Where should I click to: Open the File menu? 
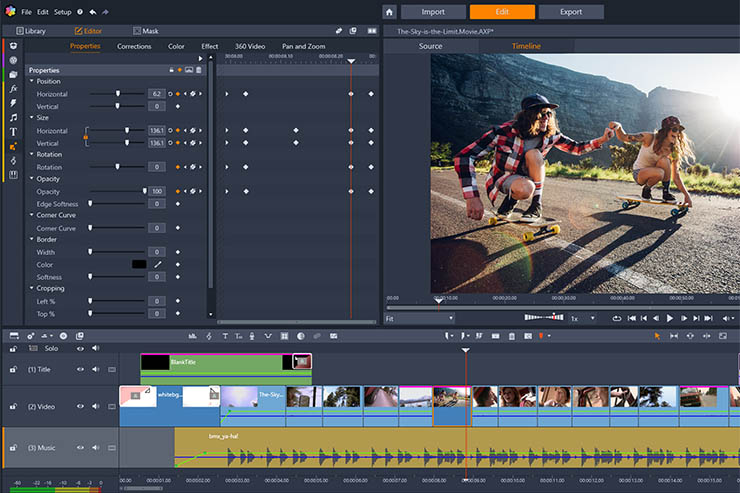click(x=26, y=12)
